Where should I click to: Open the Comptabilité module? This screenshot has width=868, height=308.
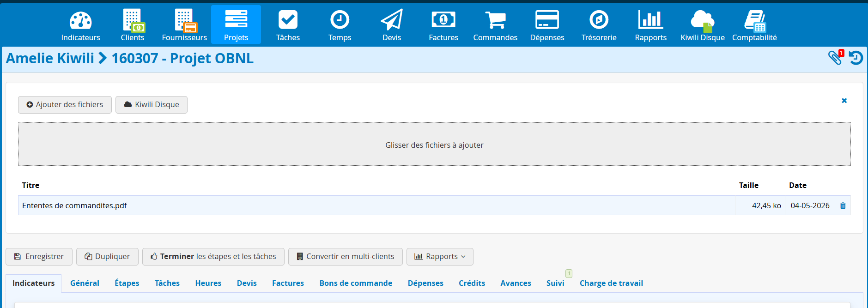(754, 25)
